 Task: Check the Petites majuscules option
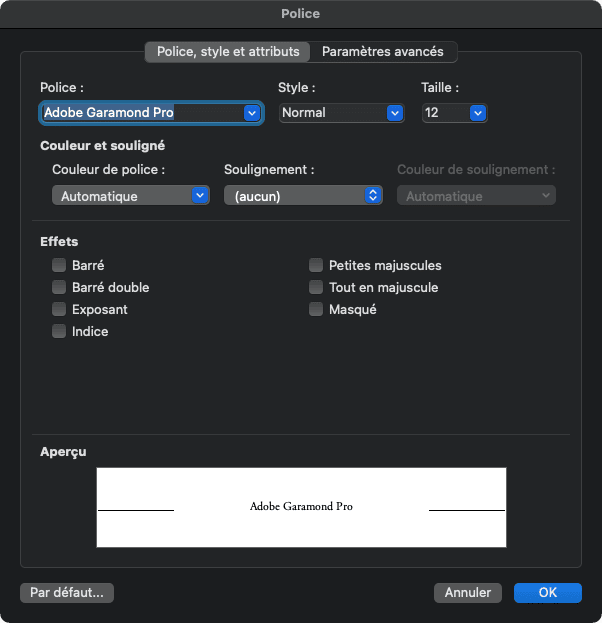click(316, 265)
